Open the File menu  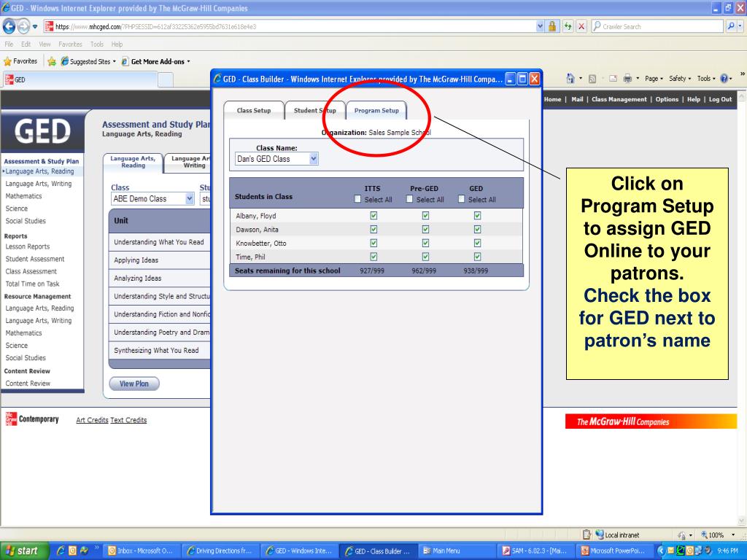pos(9,44)
